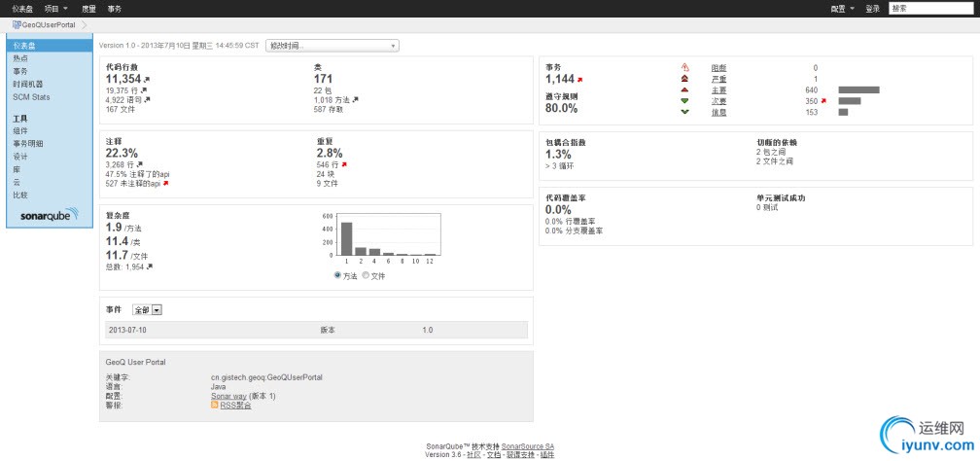This screenshot has height=461, width=980.
Task: Click trend arrow beside 4,922 语句
Action: pos(148,99)
